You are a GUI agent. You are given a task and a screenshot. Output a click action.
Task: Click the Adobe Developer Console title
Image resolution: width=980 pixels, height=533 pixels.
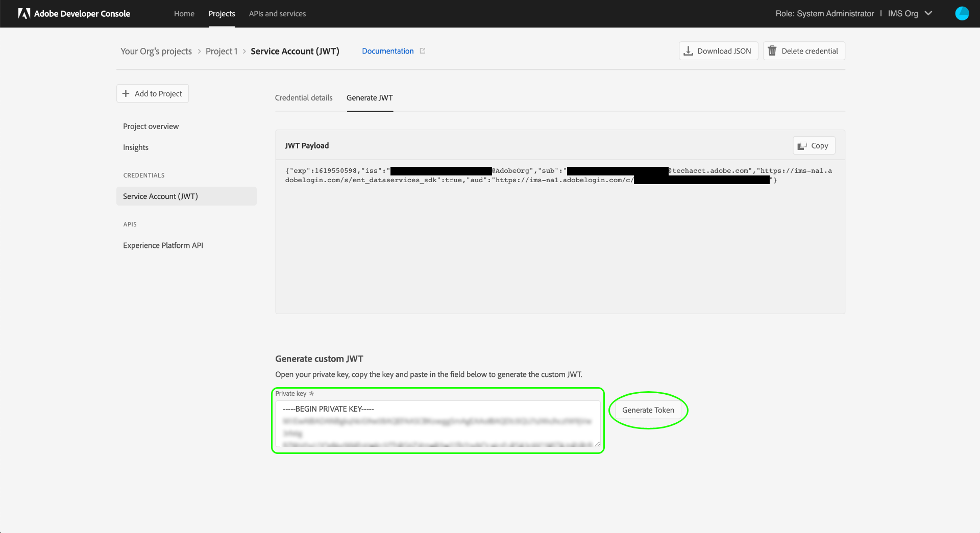click(82, 14)
